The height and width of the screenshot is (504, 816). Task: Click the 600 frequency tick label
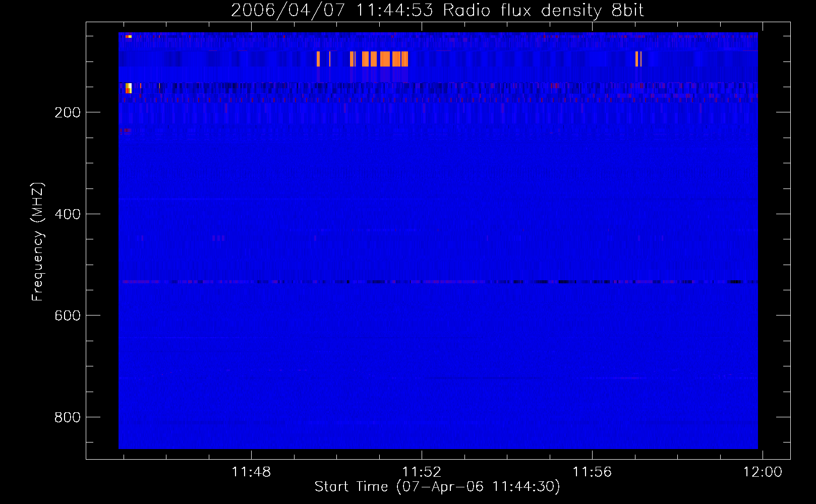[x=68, y=316]
